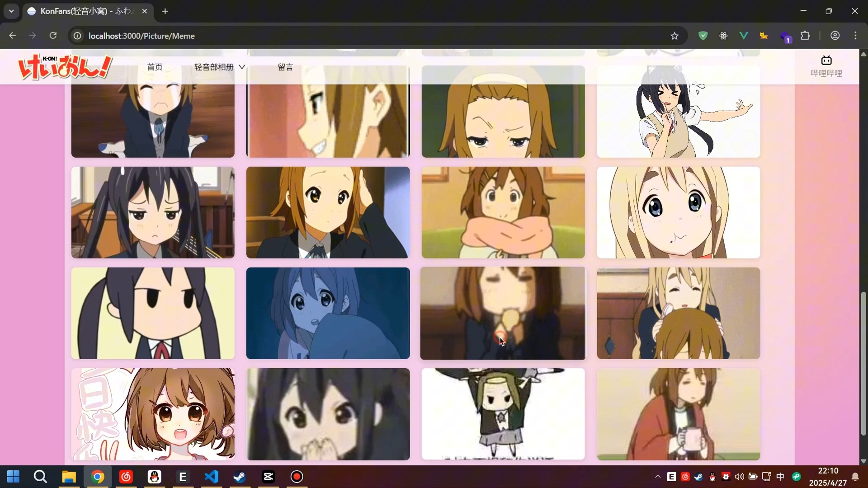Image resolution: width=868 pixels, height=488 pixels.
Task: Open Chrome's three-dot menu
Action: (x=855, y=36)
